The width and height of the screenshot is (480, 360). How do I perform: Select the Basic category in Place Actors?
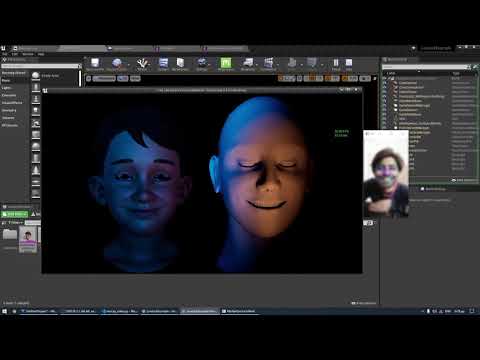click(14, 80)
